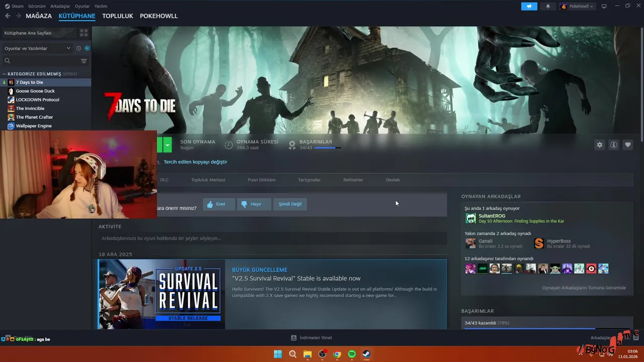Viewport: 644px width, 362px height.
Task: Open game settings gear icon
Action: pos(599,145)
